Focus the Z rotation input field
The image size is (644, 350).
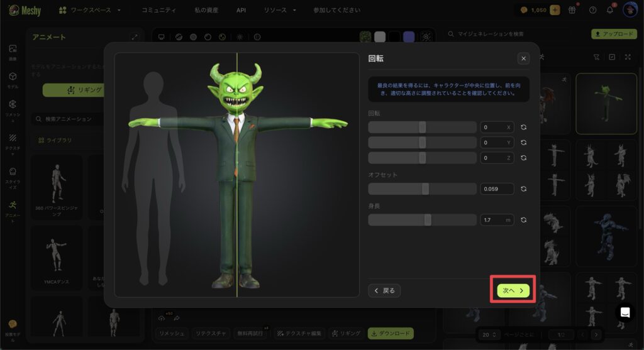497,158
